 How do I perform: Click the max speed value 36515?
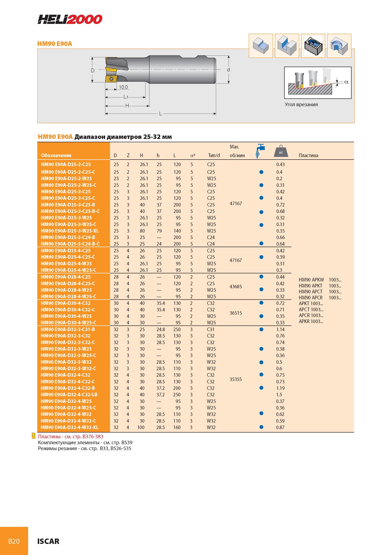click(x=236, y=313)
